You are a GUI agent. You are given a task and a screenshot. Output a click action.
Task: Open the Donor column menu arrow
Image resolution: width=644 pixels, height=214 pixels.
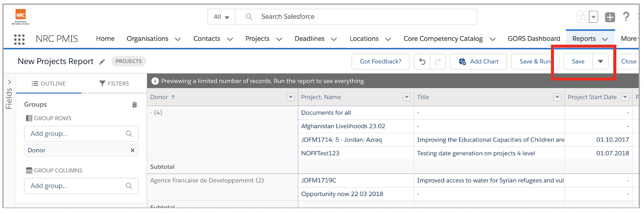[291, 97]
